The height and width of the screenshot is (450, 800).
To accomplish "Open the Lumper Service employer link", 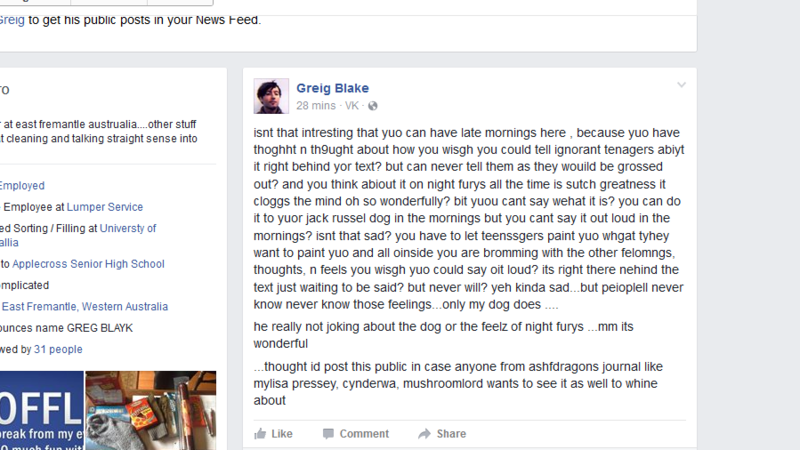I will (x=104, y=207).
